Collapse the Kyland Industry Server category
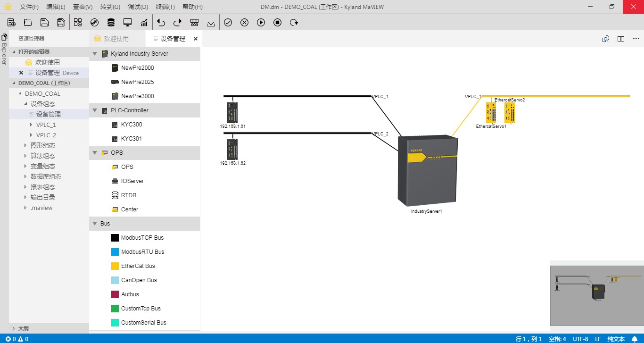644x343 pixels. coord(95,54)
